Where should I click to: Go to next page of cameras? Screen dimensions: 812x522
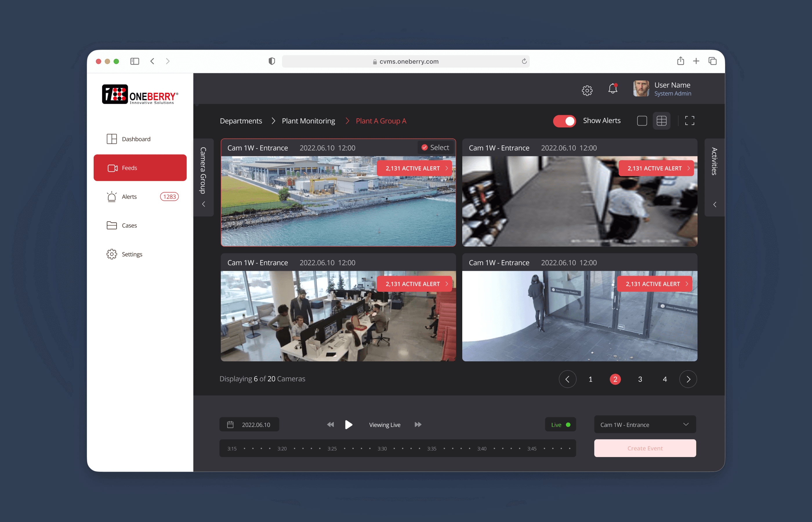(688, 379)
